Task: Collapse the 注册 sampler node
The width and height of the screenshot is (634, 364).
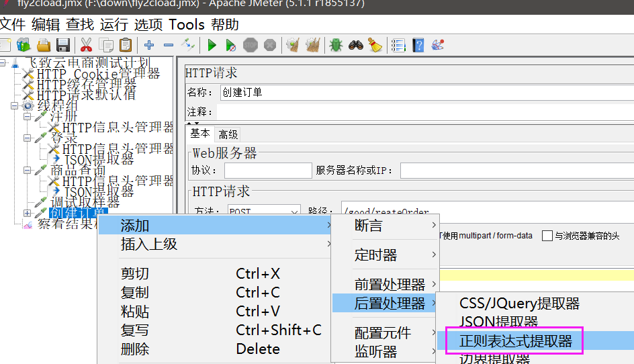Action: (x=27, y=116)
